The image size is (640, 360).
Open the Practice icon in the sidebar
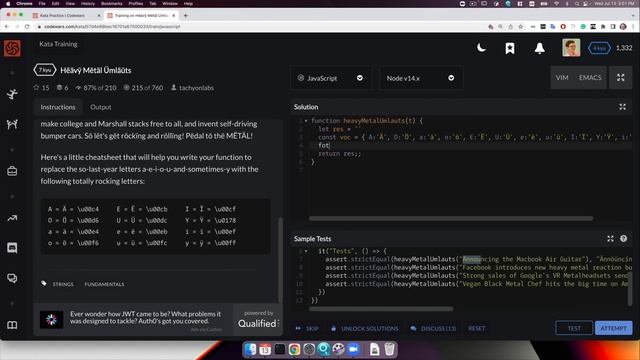tap(12, 94)
